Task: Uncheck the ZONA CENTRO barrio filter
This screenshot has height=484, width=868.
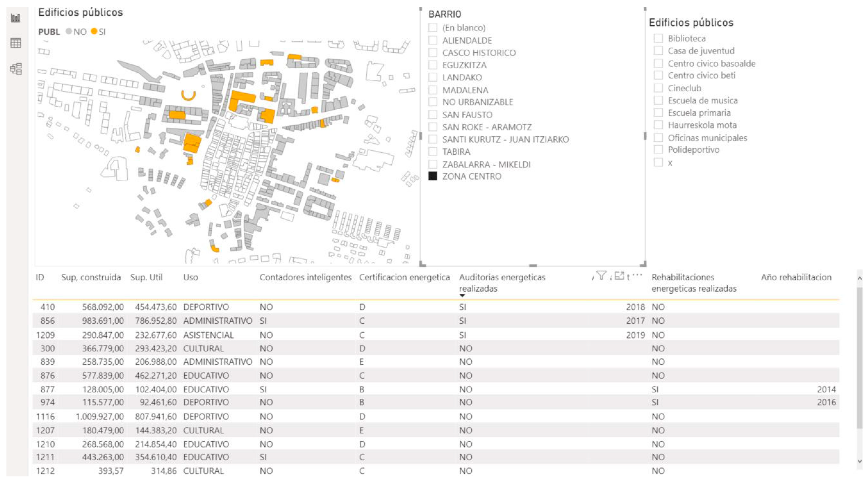Action: pyautogui.click(x=433, y=176)
